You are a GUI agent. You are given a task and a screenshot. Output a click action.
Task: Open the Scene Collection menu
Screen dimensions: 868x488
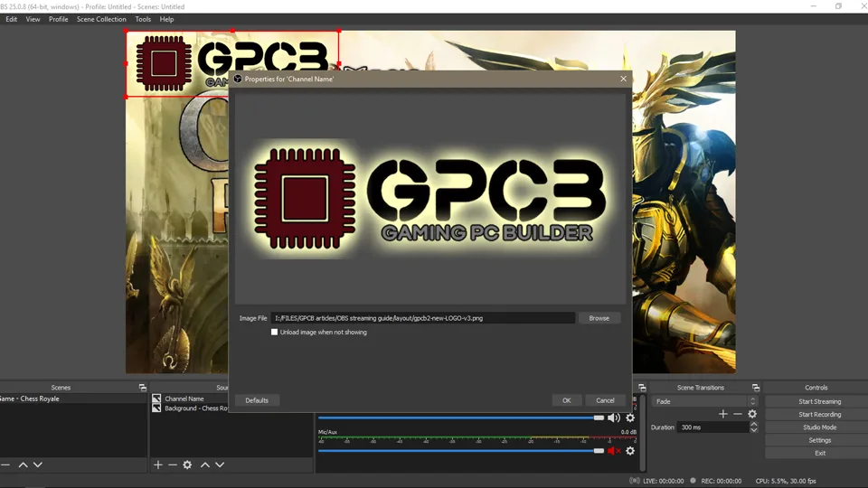101,19
